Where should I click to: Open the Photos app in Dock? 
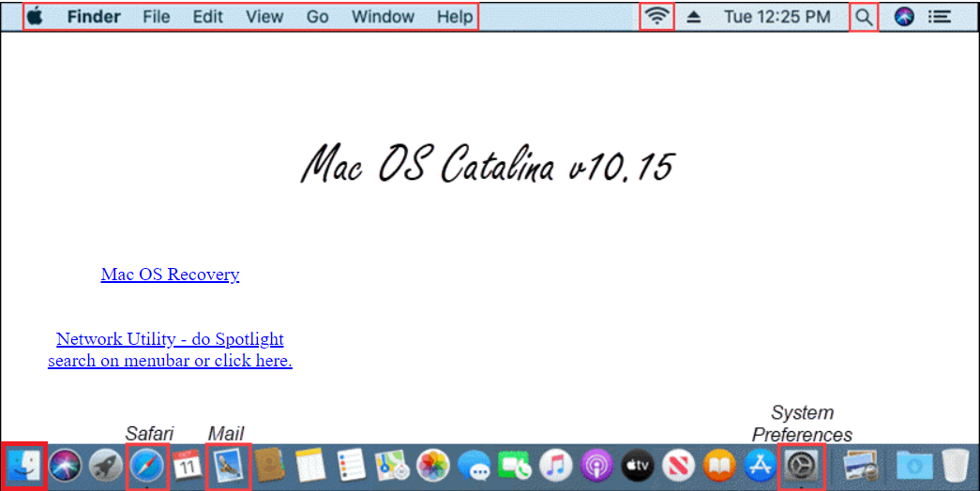pos(432,466)
